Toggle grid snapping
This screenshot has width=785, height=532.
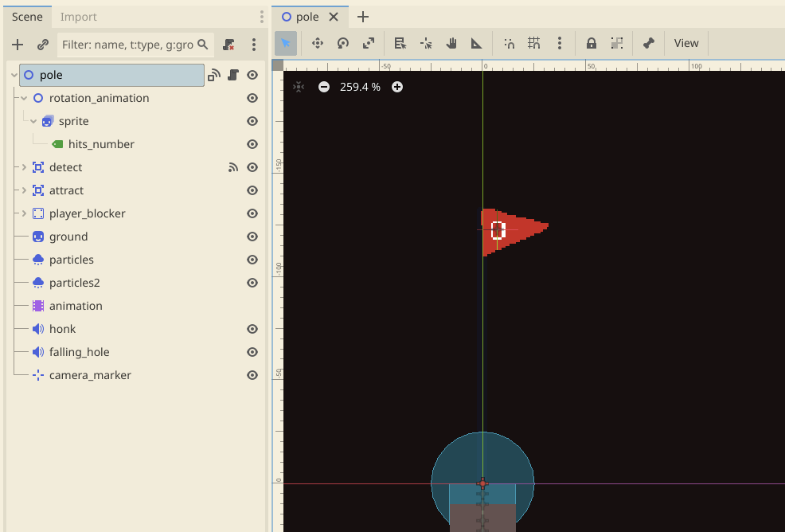click(x=534, y=44)
